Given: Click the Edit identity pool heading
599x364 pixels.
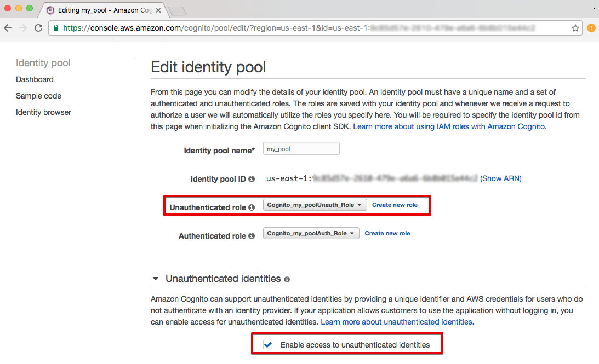Looking at the screenshot, I should click(x=208, y=67).
